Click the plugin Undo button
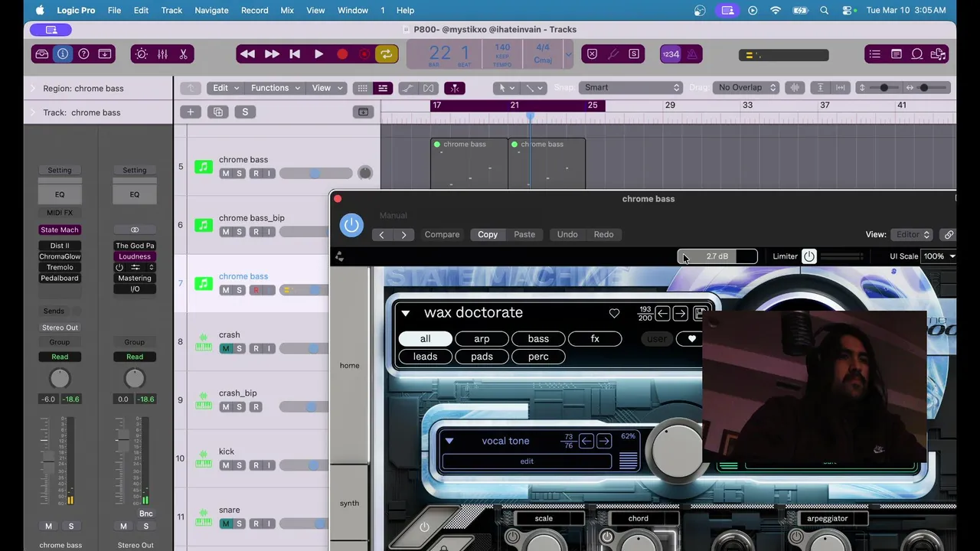The height and width of the screenshot is (551, 980). [567, 234]
